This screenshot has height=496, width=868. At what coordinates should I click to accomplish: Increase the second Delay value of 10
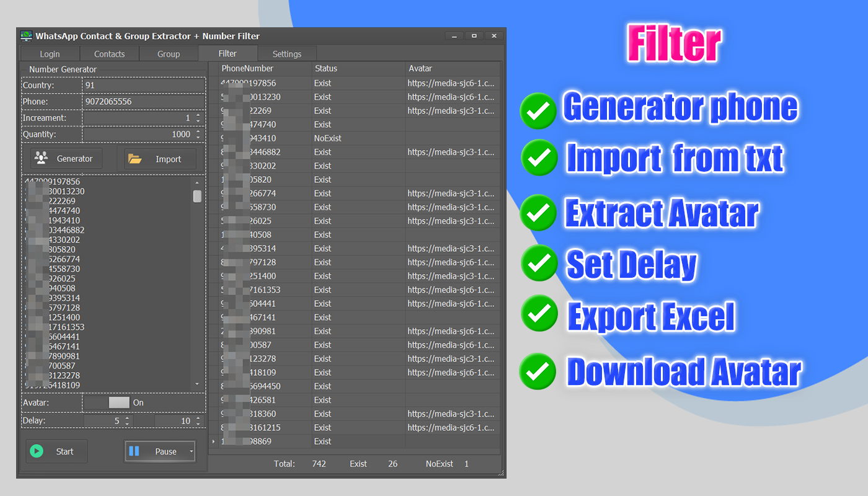click(198, 418)
